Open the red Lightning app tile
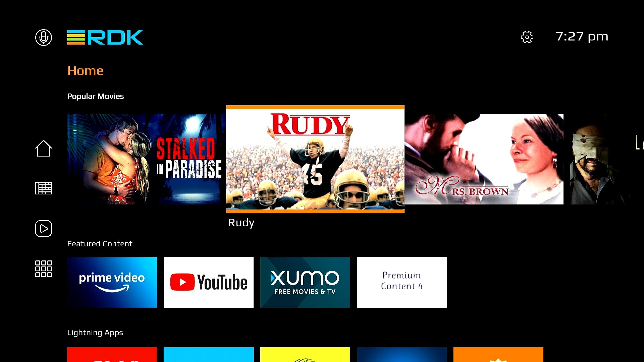This screenshot has width=644, height=362. 112,355
